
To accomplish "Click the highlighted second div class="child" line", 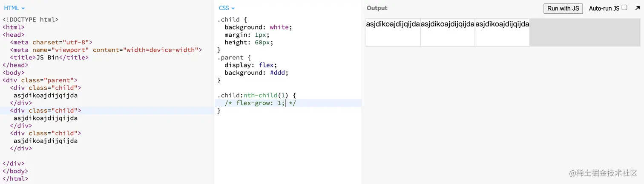I will tap(46, 110).
